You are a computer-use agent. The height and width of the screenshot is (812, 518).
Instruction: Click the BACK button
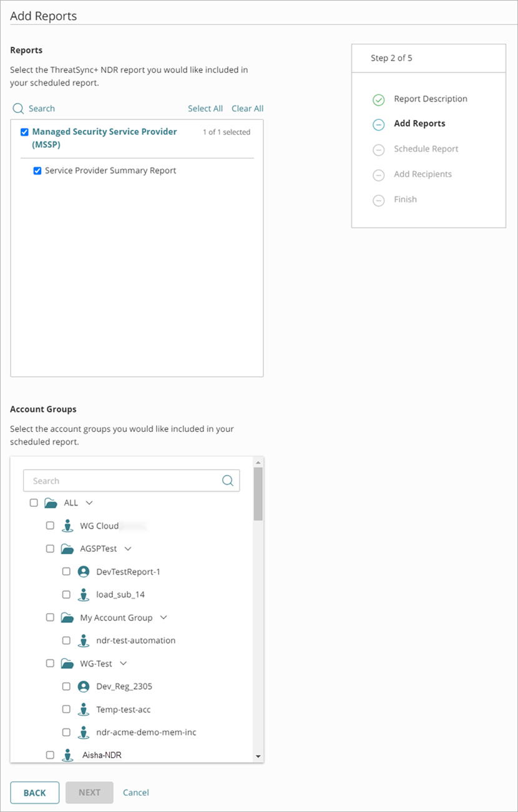(x=34, y=792)
